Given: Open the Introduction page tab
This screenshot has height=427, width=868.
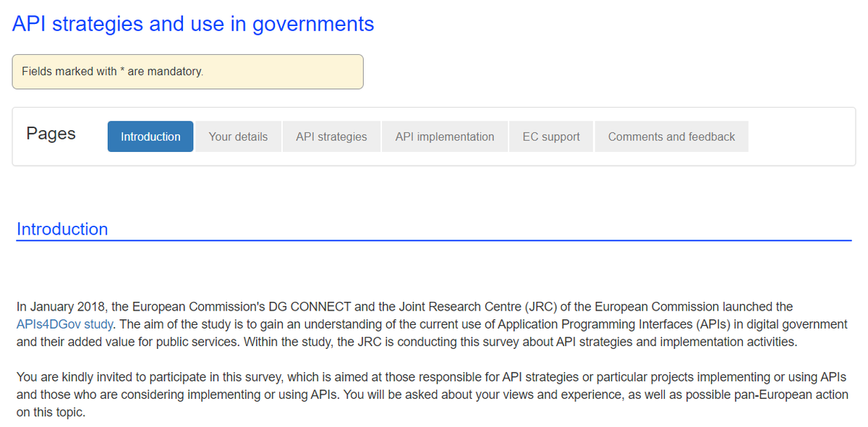Looking at the screenshot, I should (150, 137).
